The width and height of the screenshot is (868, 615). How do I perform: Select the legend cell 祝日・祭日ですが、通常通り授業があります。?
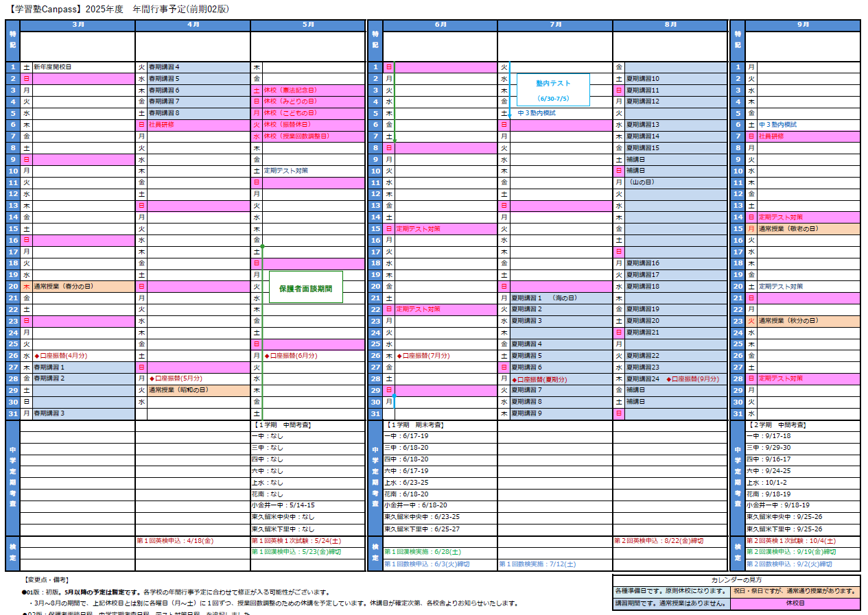tap(795, 592)
